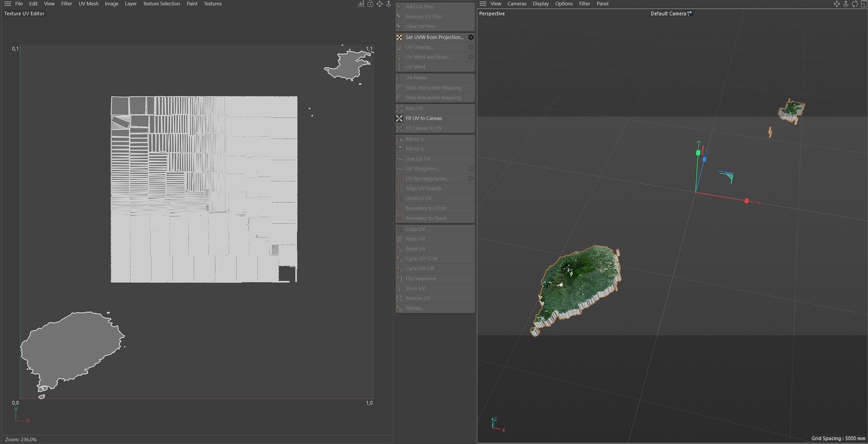Click the Cycle UV CCW command
Viewport: 868px width, 444px height.
(x=435, y=258)
